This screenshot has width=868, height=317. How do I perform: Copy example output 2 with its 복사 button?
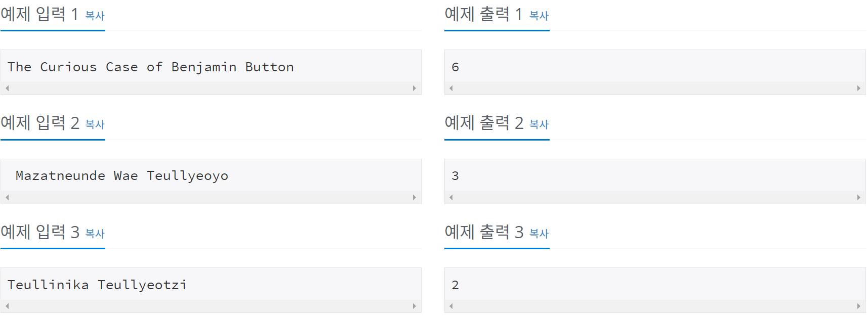click(539, 124)
